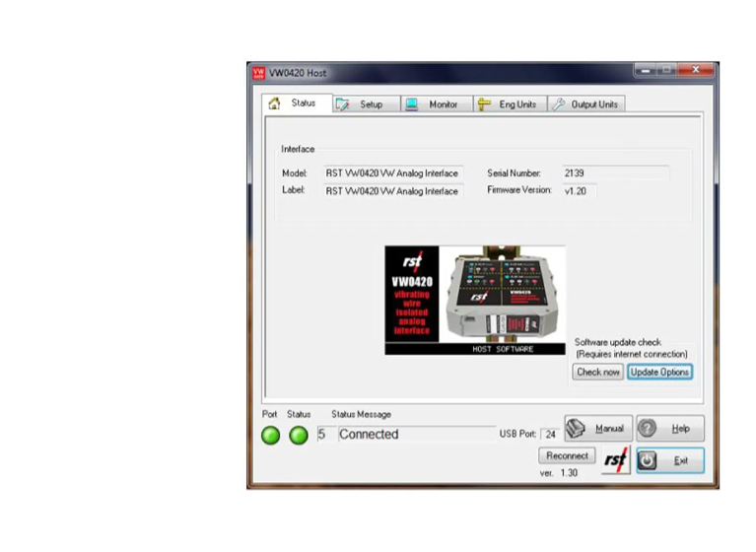Click the green Status indicator light
This screenshot has height=552, width=756.
click(x=299, y=435)
